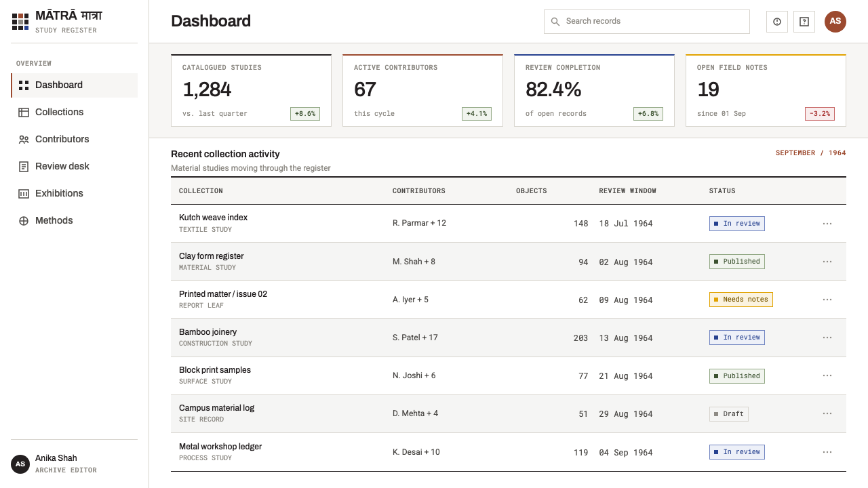
Task: Click the search magnifier icon
Action: click(555, 22)
